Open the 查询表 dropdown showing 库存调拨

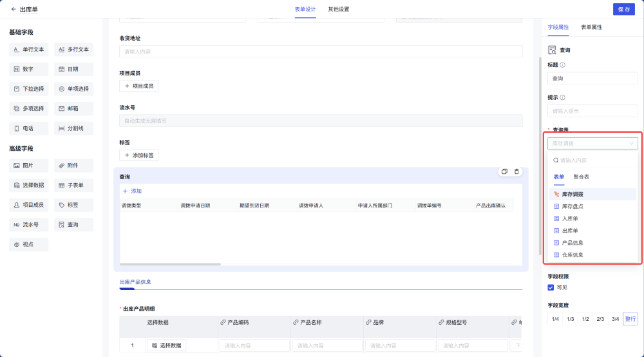click(x=592, y=144)
